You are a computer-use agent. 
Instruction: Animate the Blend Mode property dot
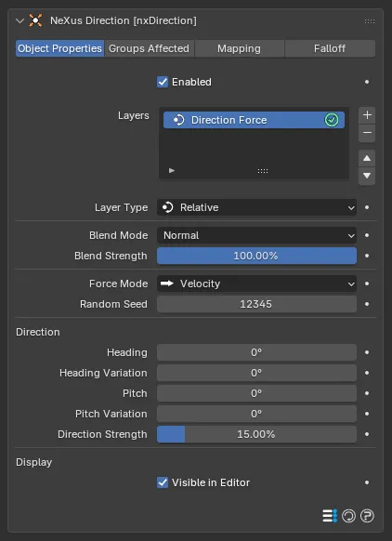(367, 235)
